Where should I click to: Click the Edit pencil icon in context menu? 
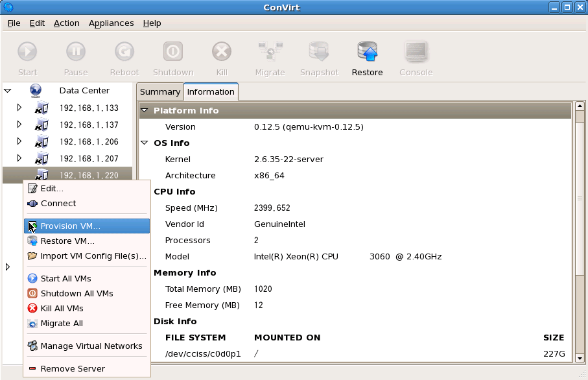[x=32, y=188]
